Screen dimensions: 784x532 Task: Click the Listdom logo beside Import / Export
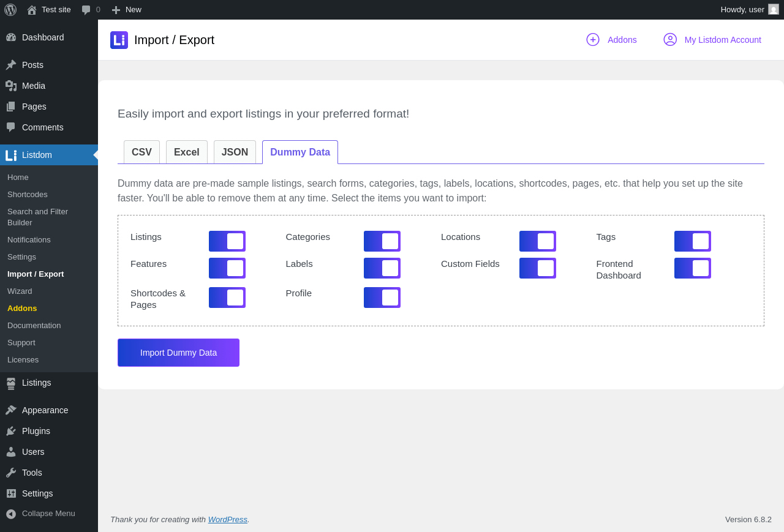pyautogui.click(x=119, y=40)
